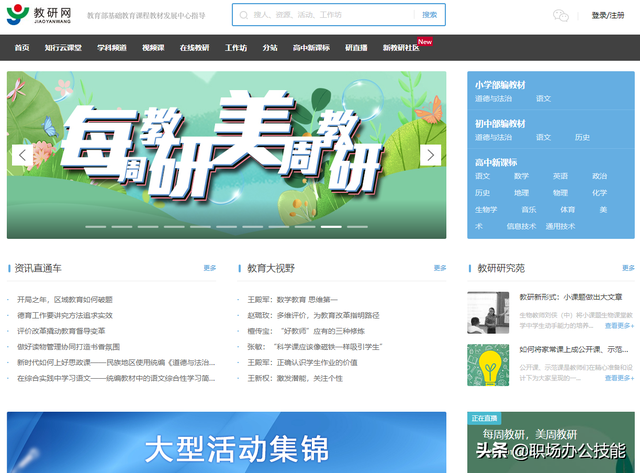Open 分站 menu item
Image resolution: width=640 pixels, height=473 pixels.
click(270, 48)
